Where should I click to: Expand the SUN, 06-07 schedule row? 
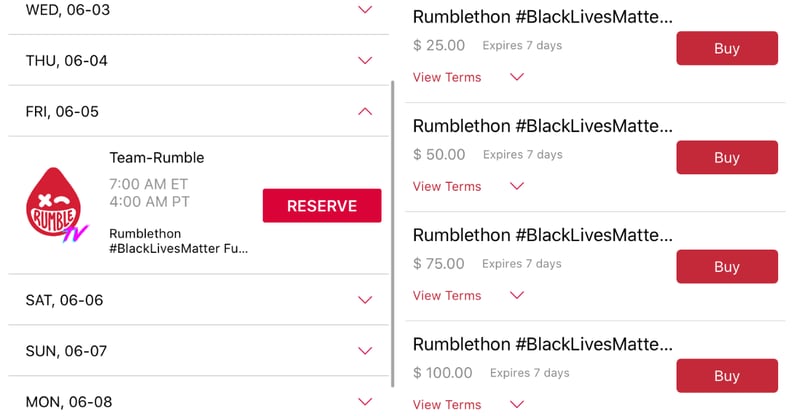tap(198, 350)
